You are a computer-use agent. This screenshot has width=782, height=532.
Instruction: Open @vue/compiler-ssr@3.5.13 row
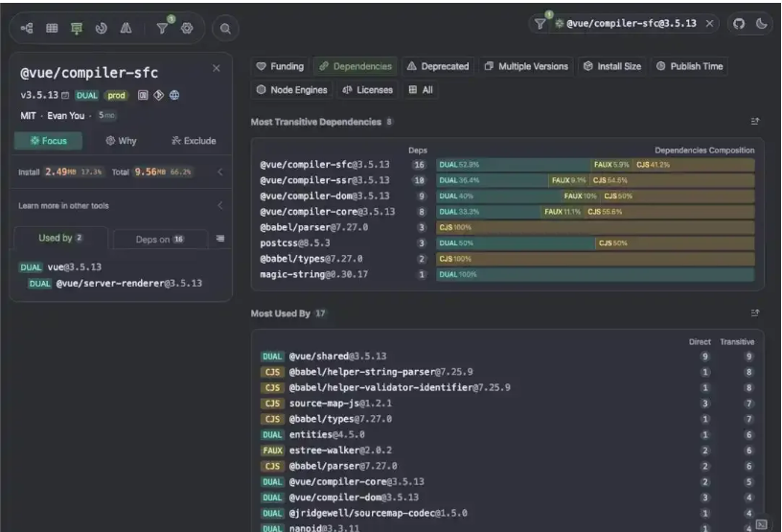pyautogui.click(x=325, y=180)
